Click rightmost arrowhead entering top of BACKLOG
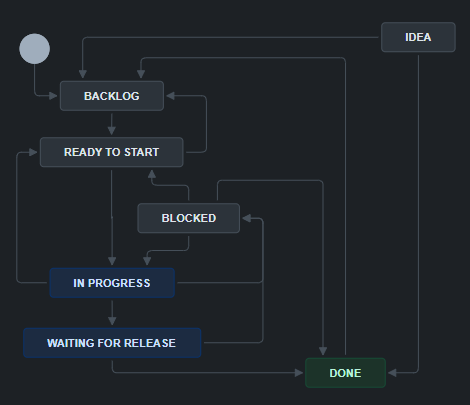Screen dimensions: 470x405 (141, 74)
